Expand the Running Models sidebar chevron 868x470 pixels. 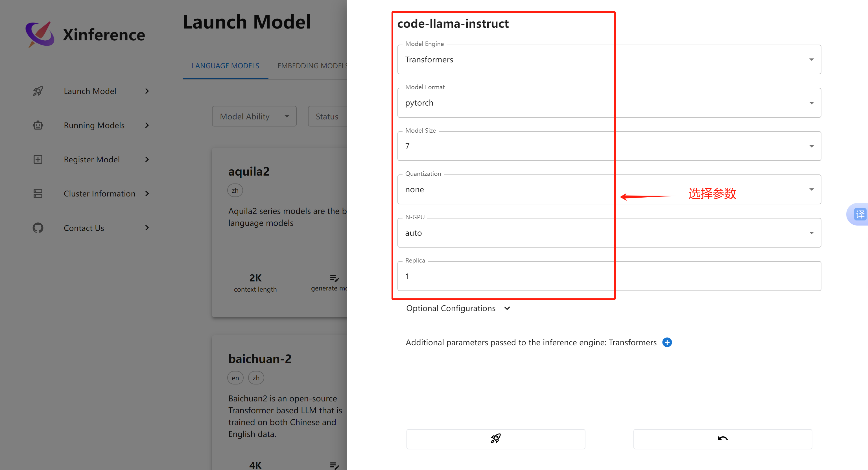[147, 125]
